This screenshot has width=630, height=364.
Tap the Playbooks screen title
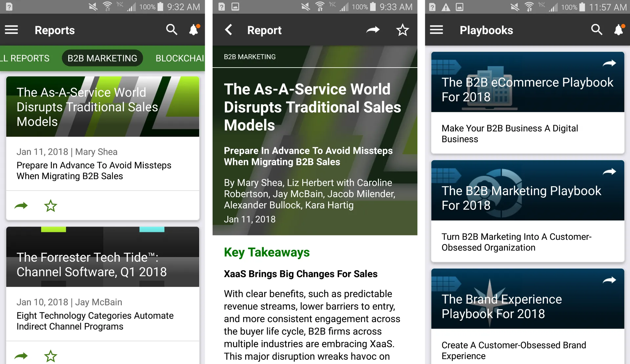point(486,30)
